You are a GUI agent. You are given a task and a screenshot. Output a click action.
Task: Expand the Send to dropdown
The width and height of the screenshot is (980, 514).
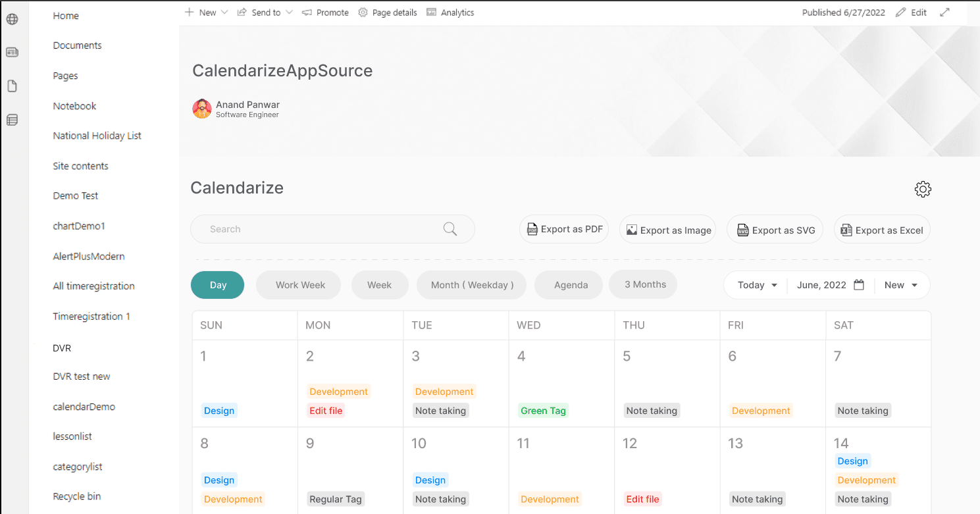tap(289, 13)
